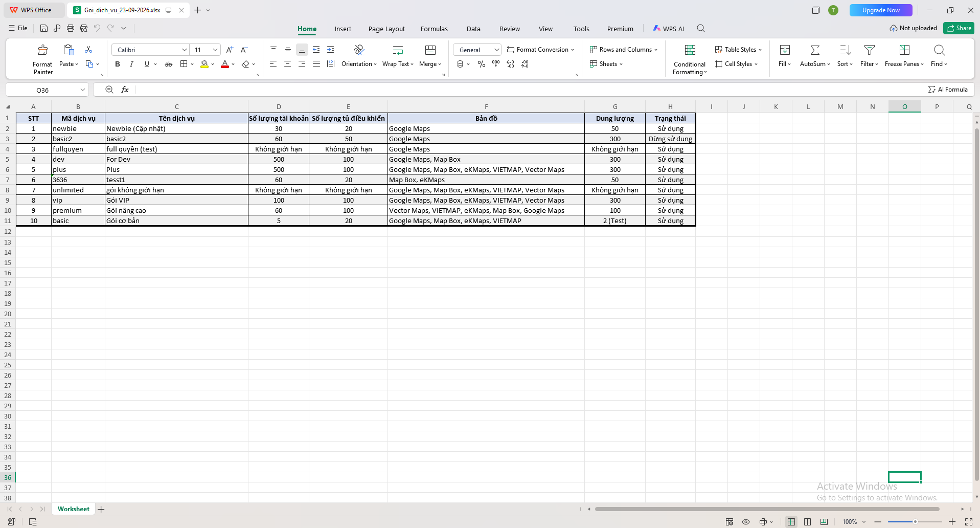The image size is (980, 528).
Task: Toggle Underline formatting
Action: click(x=147, y=64)
